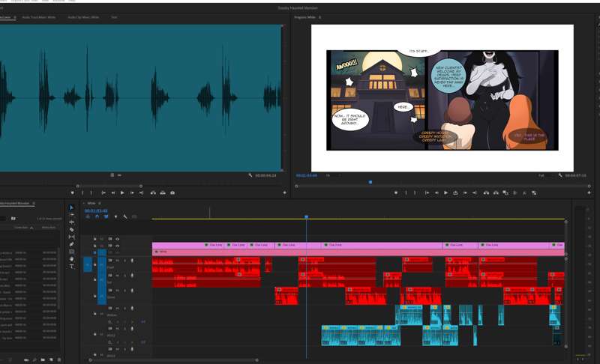This screenshot has width=600, height=364.
Task: Select the Track Select Forward tool
Action: click(71, 215)
